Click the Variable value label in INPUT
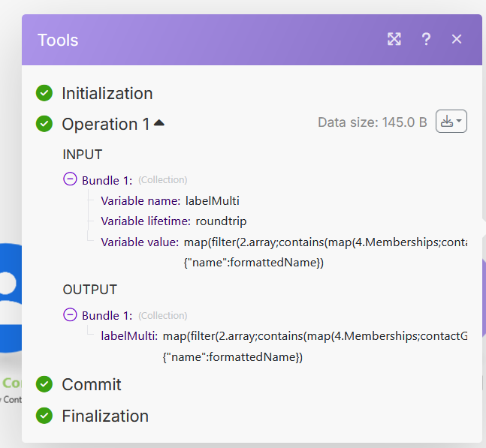Viewport: 486px width, 448px height. click(139, 242)
